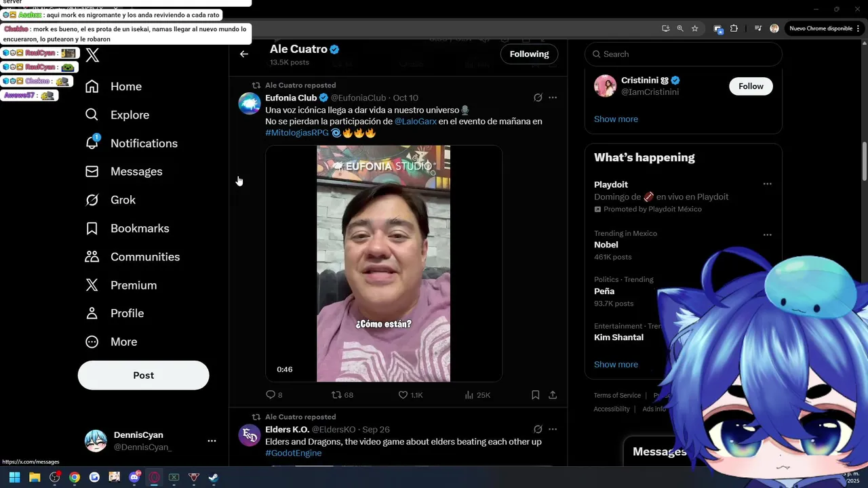Go to Profile in the sidebar
868x488 pixels.
(114, 313)
